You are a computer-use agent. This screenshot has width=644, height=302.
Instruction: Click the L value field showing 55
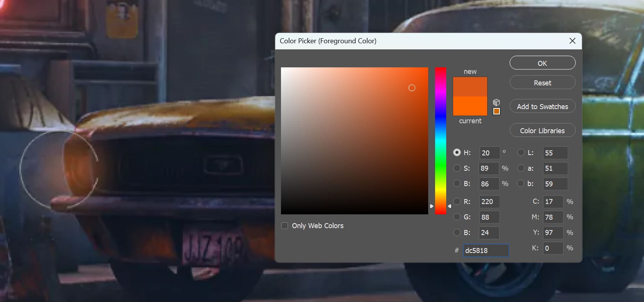point(555,153)
